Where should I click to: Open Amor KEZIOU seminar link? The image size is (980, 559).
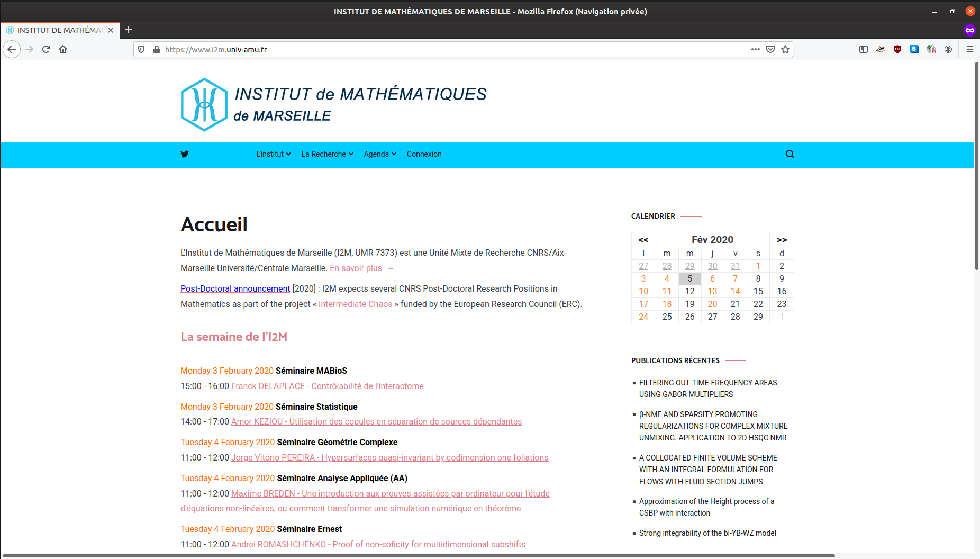click(x=376, y=421)
